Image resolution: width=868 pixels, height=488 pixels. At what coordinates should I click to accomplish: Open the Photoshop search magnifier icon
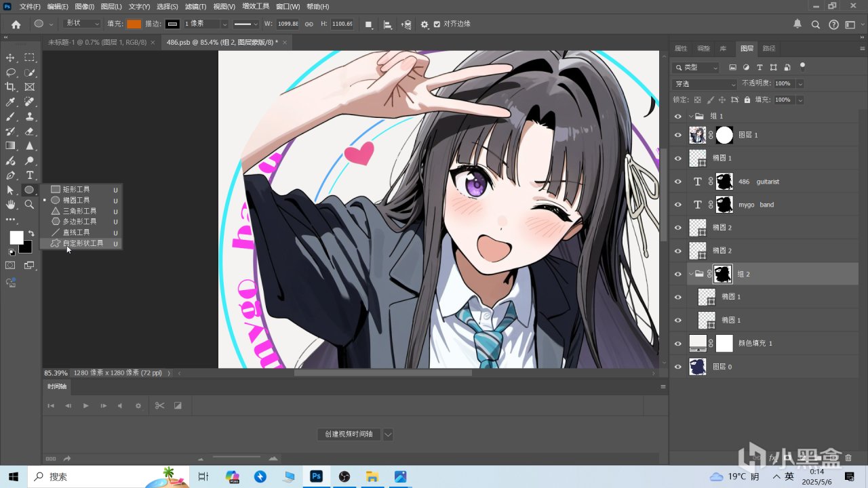[x=816, y=24]
